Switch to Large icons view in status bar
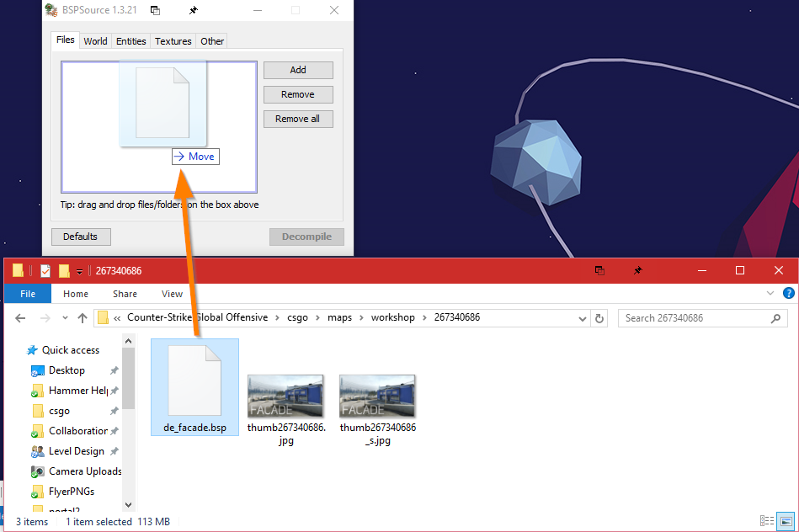This screenshot has width=799, height=532. 786,521
